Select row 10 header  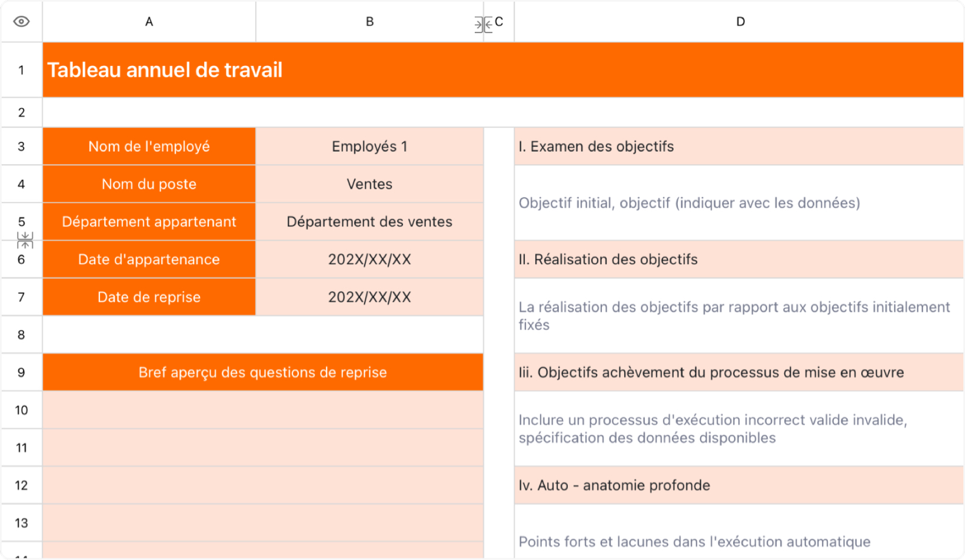tap(21, 410)
